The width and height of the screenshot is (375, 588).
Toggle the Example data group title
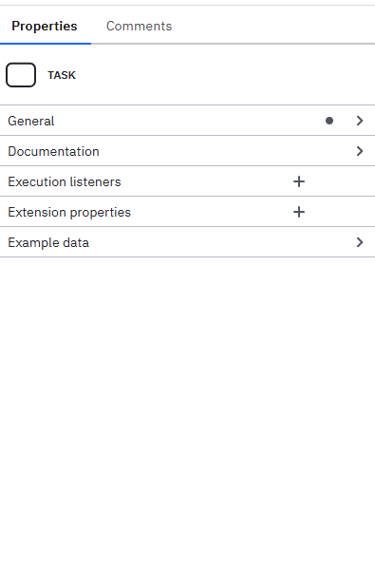click(48, 242)
